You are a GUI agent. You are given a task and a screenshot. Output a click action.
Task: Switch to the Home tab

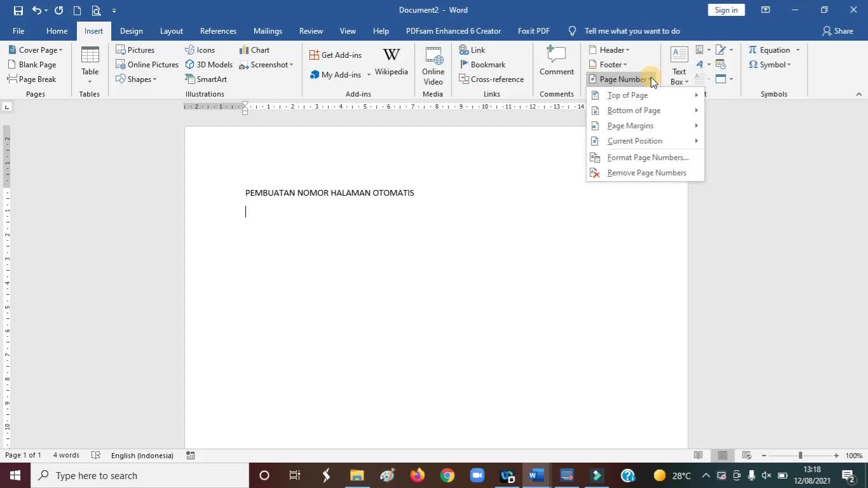(x=57, y=31)
